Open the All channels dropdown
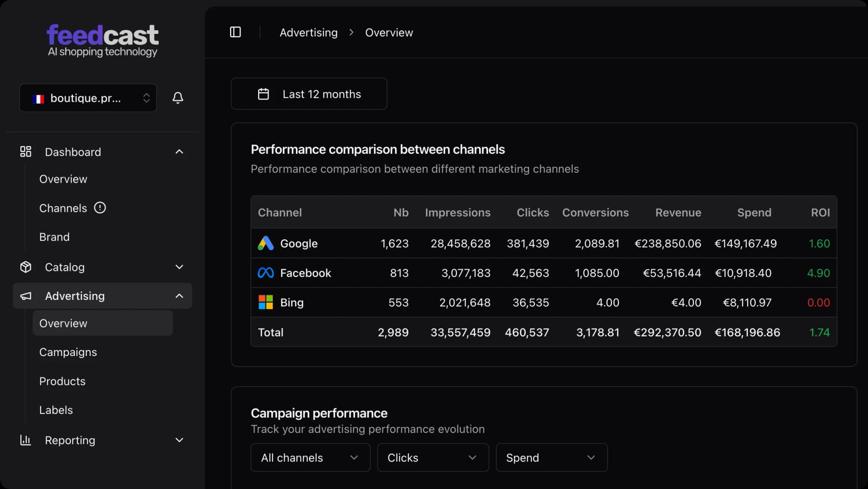 click(311, 457)
